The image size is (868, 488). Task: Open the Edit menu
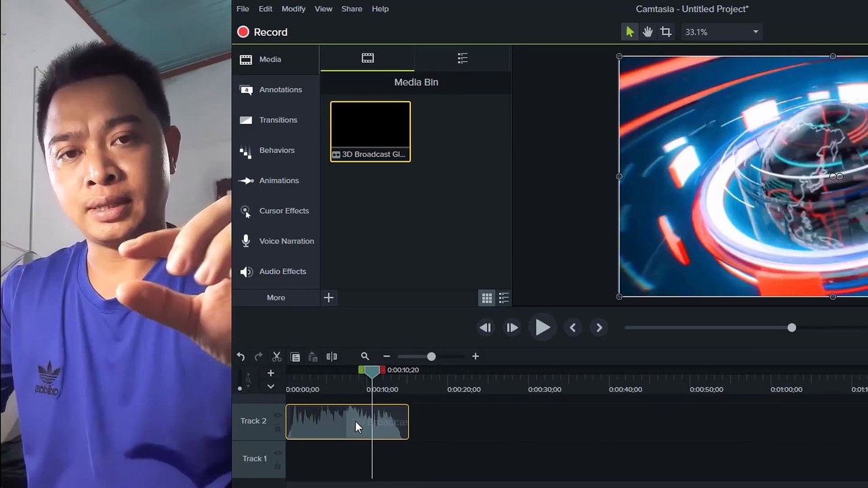(265, 9)
